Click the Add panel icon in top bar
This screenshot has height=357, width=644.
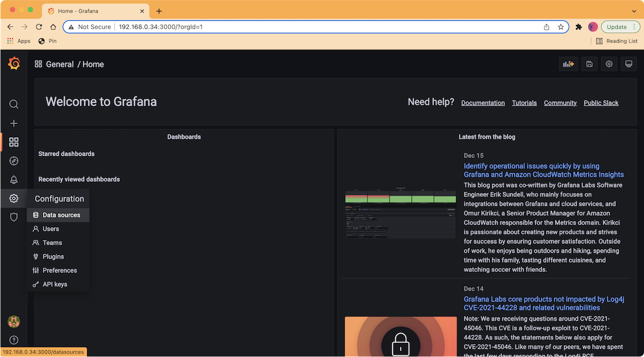pos(568,64)
